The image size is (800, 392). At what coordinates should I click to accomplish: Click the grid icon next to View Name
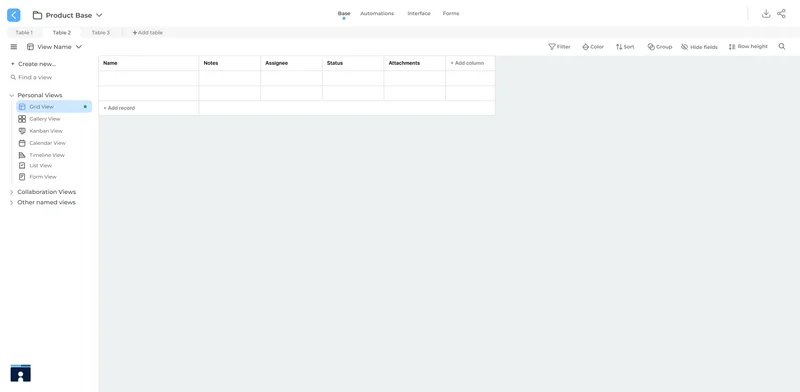[31, 46]
